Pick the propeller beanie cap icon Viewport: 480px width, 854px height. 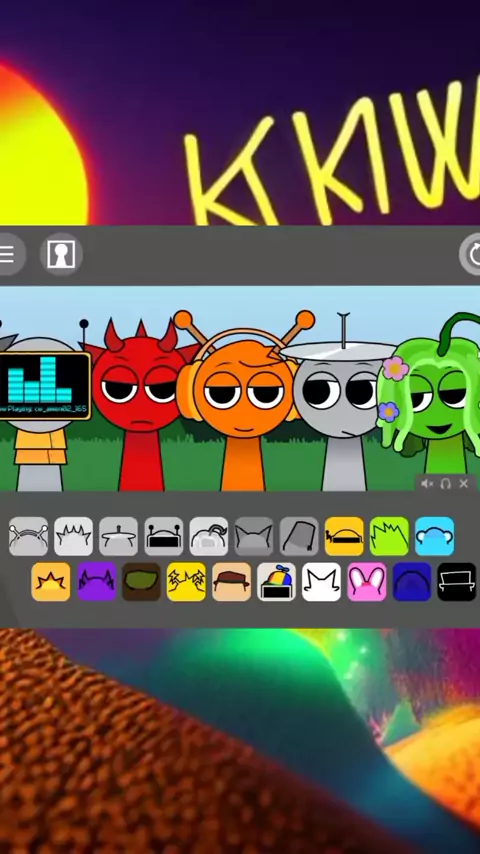(276, 582)
